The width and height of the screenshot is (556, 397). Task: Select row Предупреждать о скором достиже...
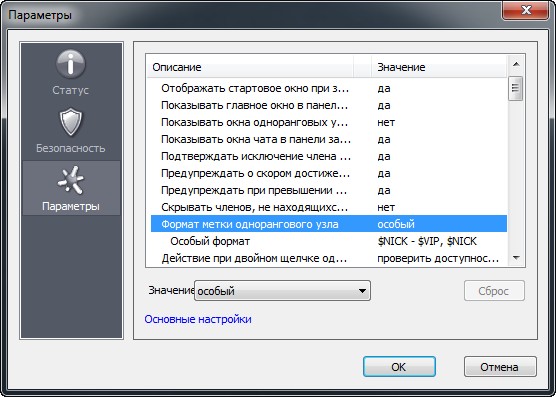(329, 173)
